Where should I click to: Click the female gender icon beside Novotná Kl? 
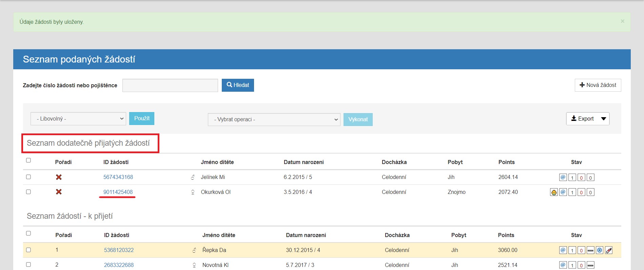point(194,265)
